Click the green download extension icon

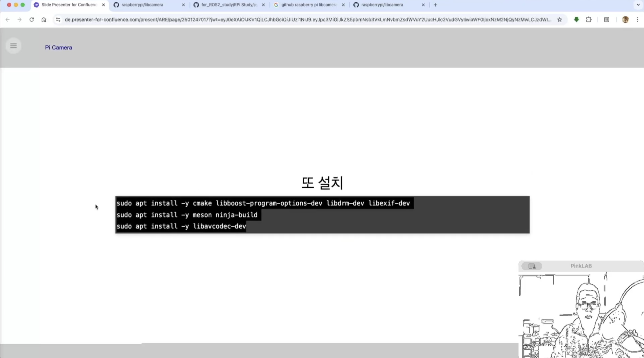coord(576,20)
